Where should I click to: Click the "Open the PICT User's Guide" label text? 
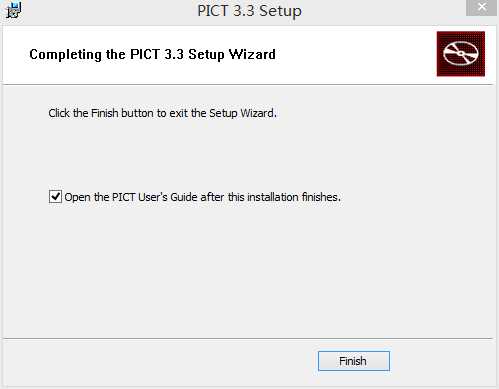[203, 197]
